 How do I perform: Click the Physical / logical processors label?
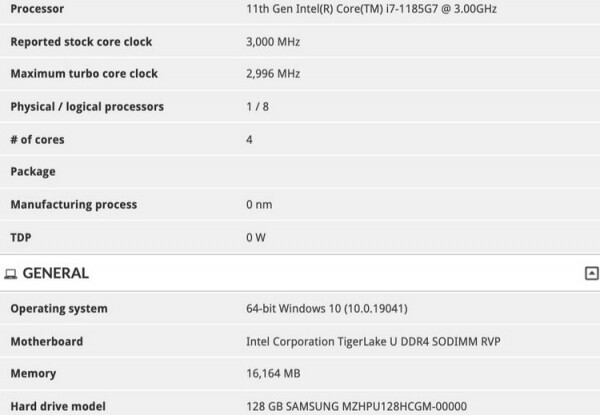87,106
